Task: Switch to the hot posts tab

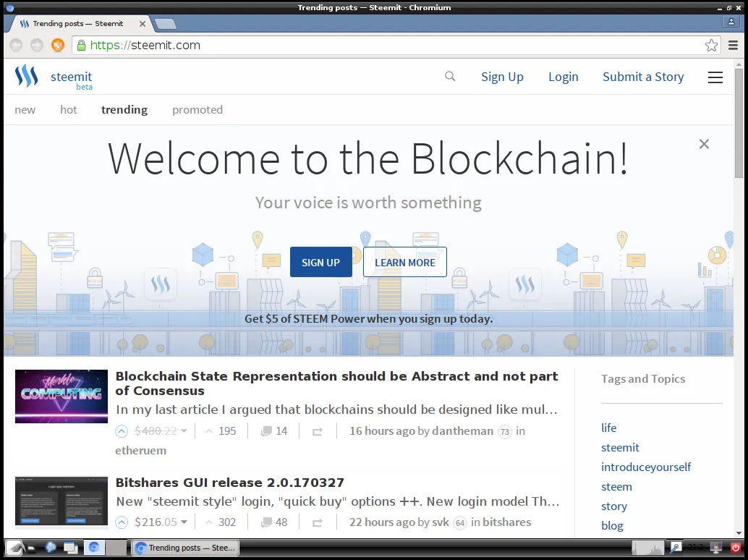Action: 68,110
